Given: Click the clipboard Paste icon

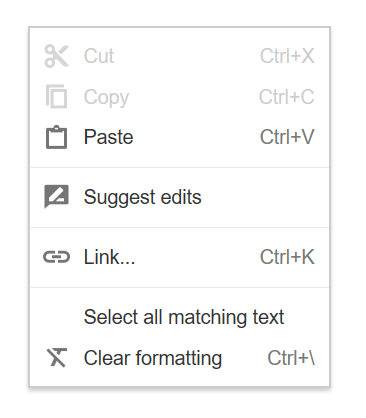Looking at the screenshot, I should (x=56, y=137).
